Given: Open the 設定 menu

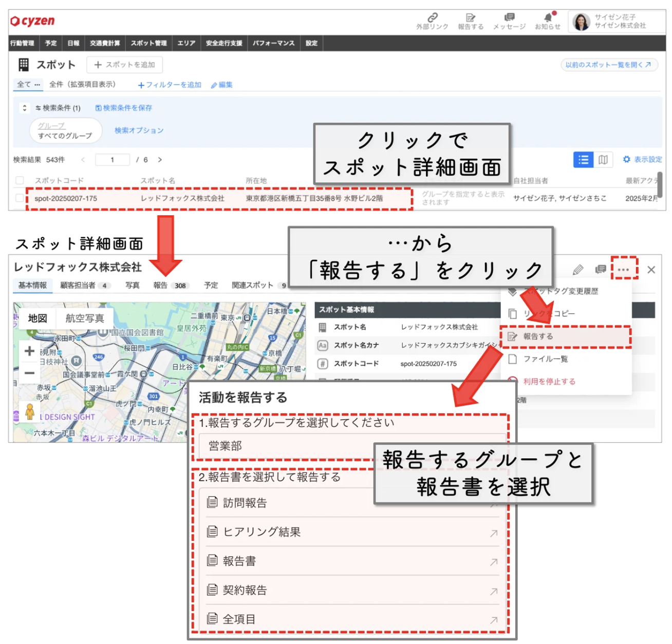Looking at the screenshot, I should (311, 43).
